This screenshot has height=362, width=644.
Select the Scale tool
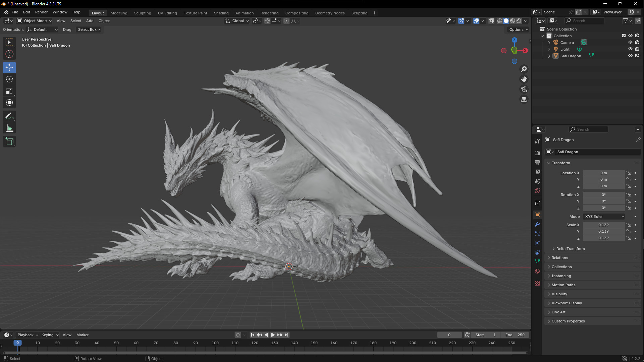coord(9,91)
